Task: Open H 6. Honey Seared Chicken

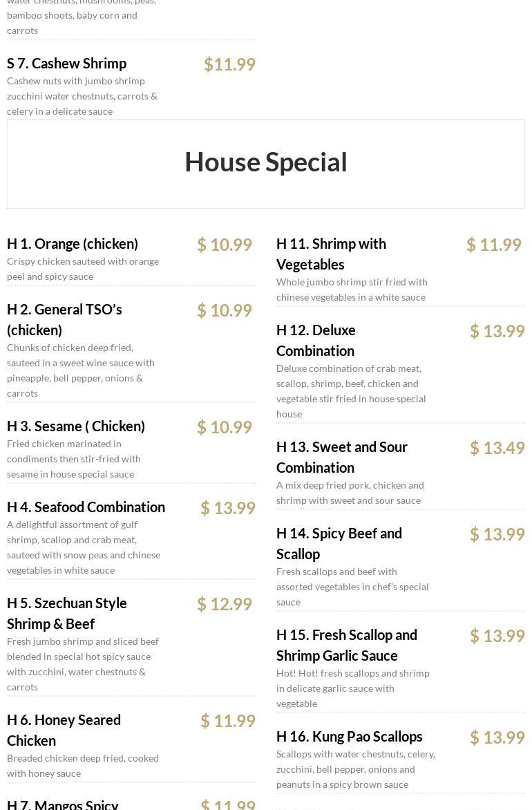Action: tap(64, 730)
